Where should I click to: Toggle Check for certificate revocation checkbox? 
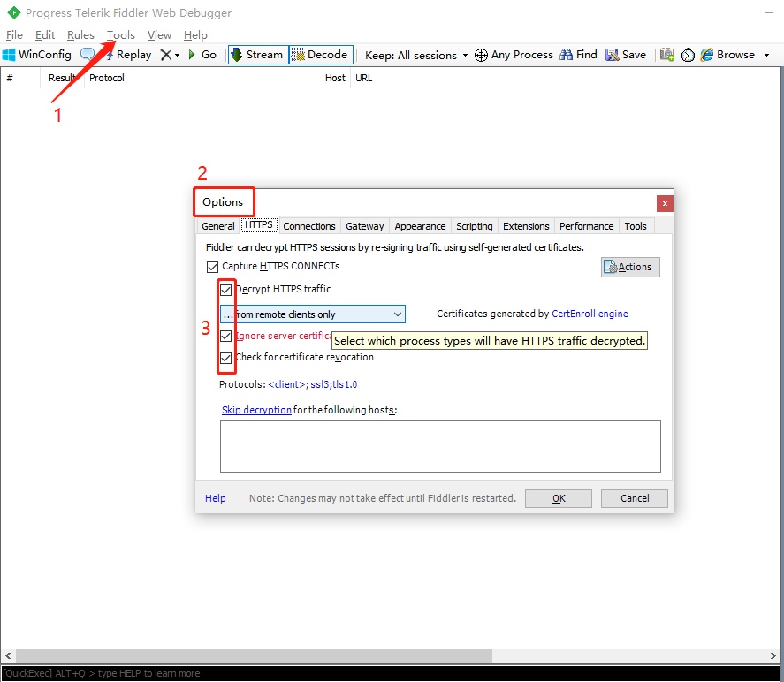pos(226,358)
